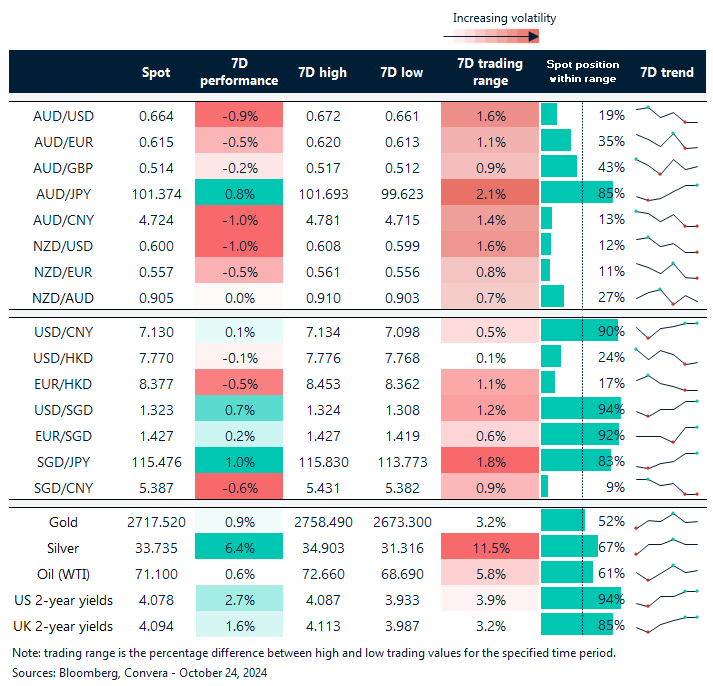The image size is (713, 686).
Task: Click Silver's 6.4% performance cell
Action: [x=239, y=546]
